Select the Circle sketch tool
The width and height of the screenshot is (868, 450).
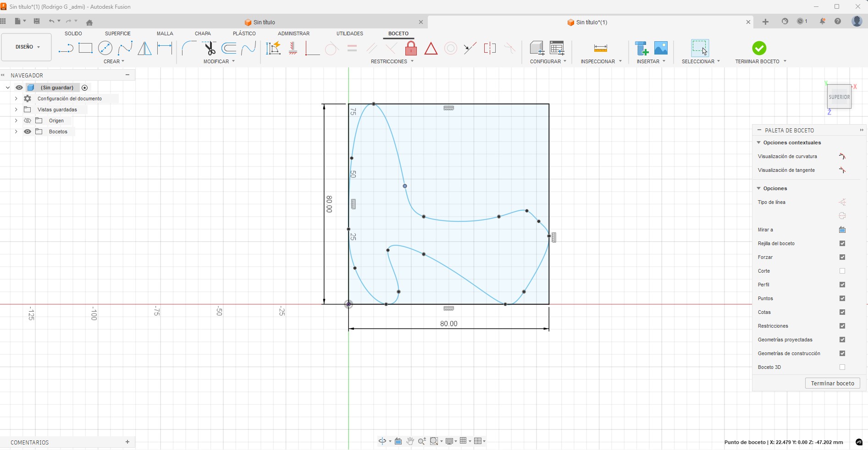(x=105, y=48)
